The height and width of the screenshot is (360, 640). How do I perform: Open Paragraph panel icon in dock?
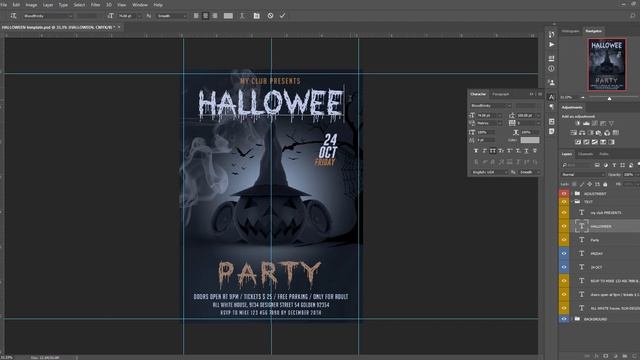[551, 107]
